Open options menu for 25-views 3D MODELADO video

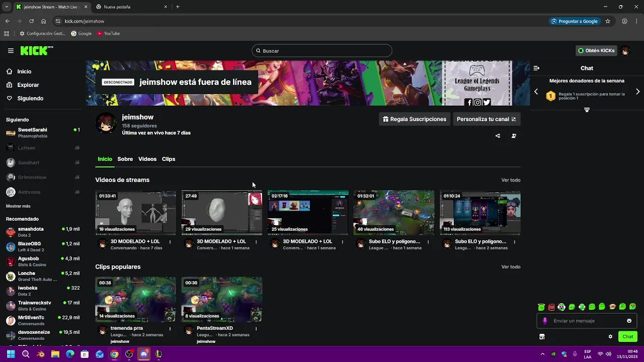click(343, 242)
